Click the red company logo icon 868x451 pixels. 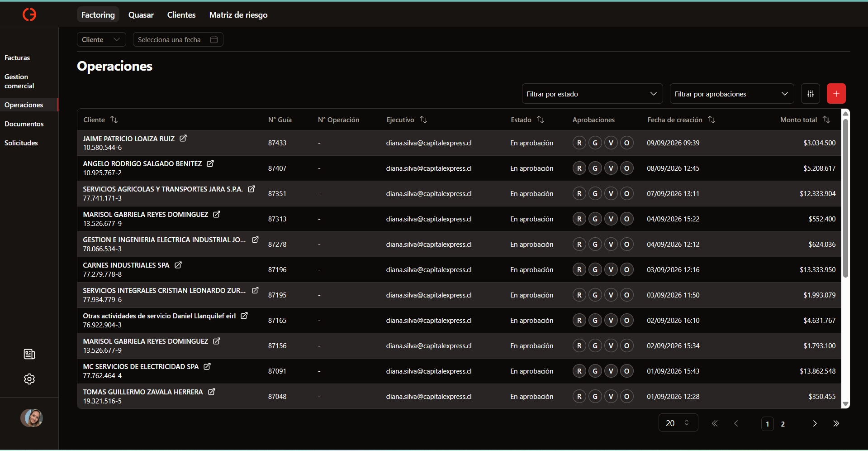point(29,14)
